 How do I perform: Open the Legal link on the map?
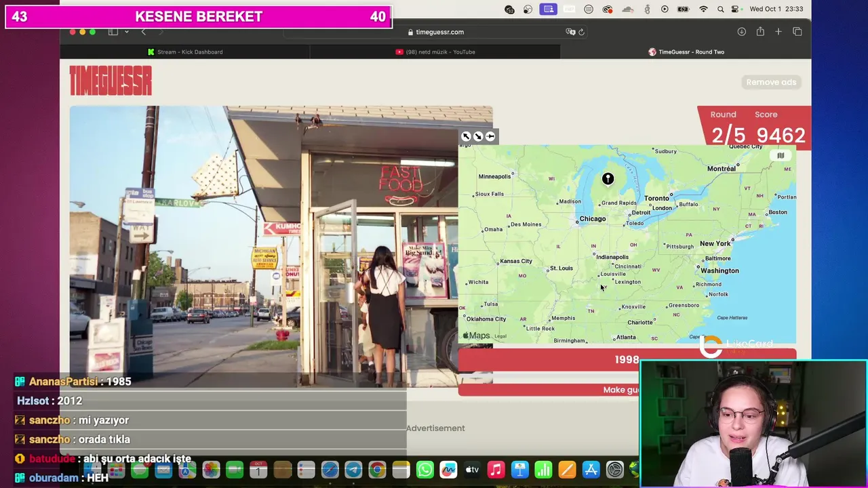tap(500, 336)
